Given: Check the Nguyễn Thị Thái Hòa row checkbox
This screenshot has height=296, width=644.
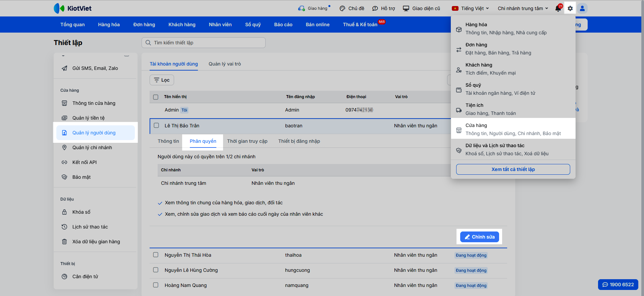Looking at the screenshot, I should click(x=156, y=255).
